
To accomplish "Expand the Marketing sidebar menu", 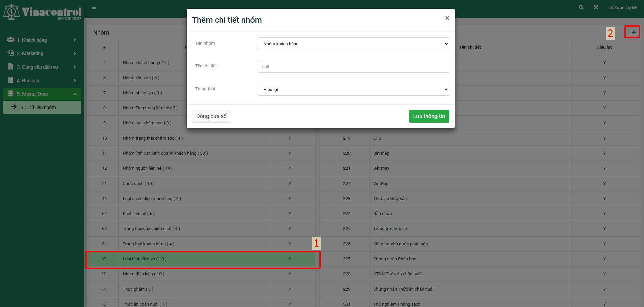I will pyautogui.click(x=42, y=53).
